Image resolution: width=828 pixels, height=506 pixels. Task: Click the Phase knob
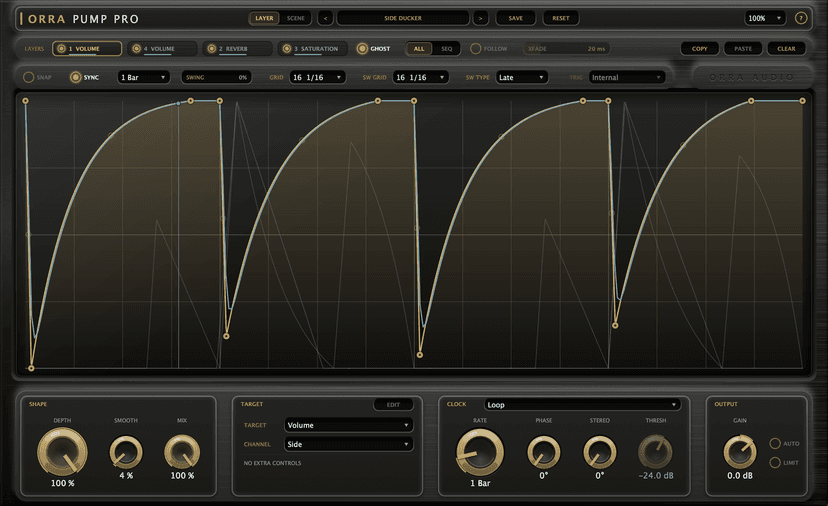(543, 452)
